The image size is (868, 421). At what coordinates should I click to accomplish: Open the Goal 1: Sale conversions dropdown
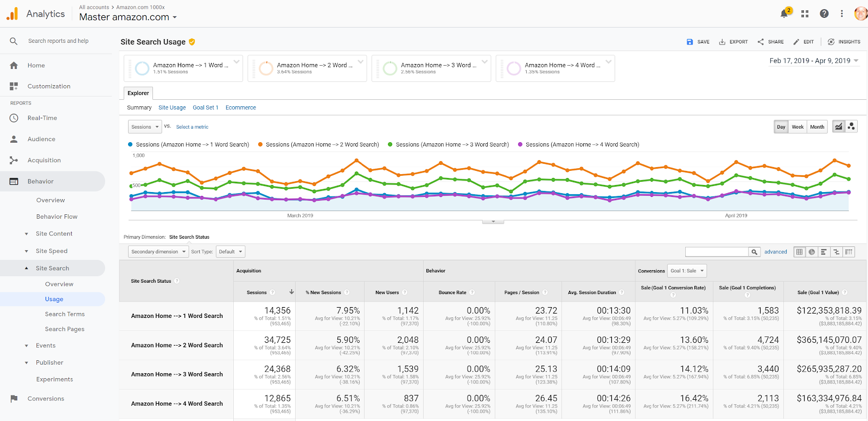tap(687, 271)
